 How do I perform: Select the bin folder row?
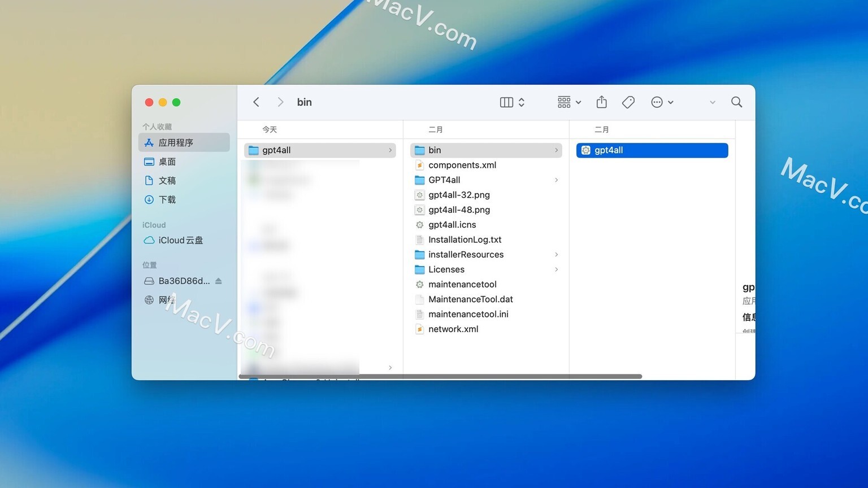[x=486, y=150]
